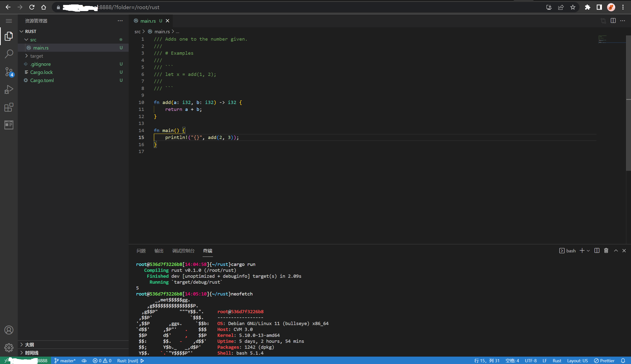Switch to the 问题 problems tab

click(141, 251)
